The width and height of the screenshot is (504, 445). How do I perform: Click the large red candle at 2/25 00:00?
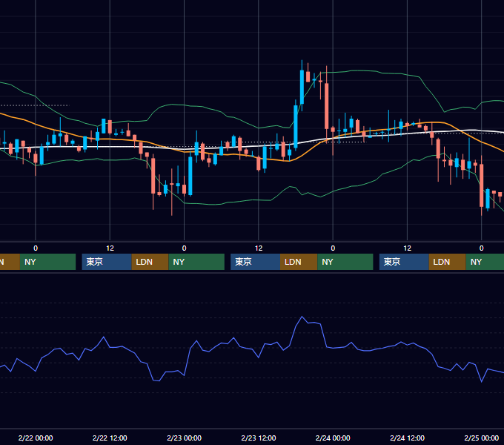point(482,185)
